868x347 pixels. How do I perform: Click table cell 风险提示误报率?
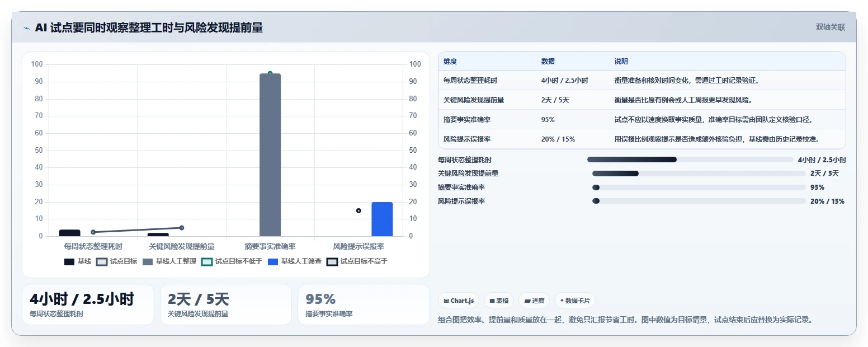[467, 139]
